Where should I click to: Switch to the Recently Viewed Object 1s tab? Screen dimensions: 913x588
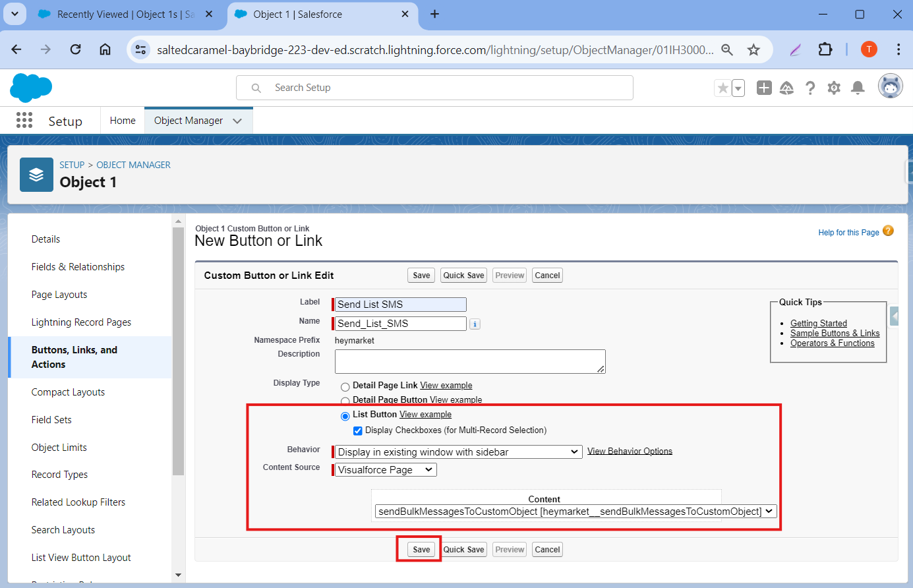(x=126, y=15)
